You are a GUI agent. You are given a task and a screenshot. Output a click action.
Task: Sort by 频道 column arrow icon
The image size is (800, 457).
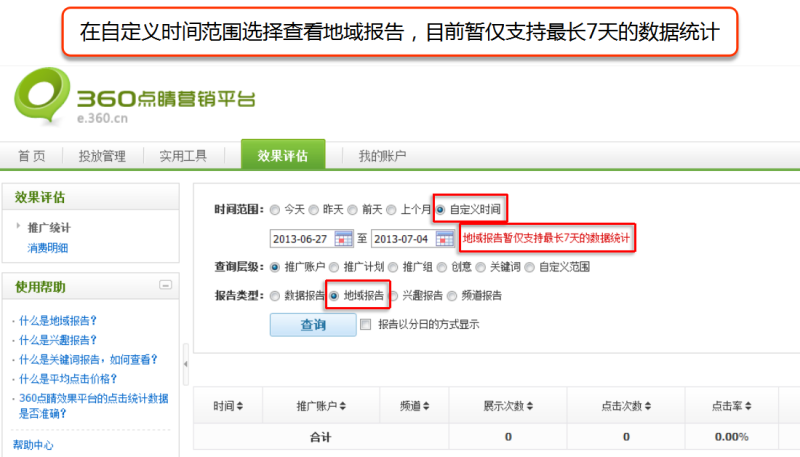[x=427, y=407]
